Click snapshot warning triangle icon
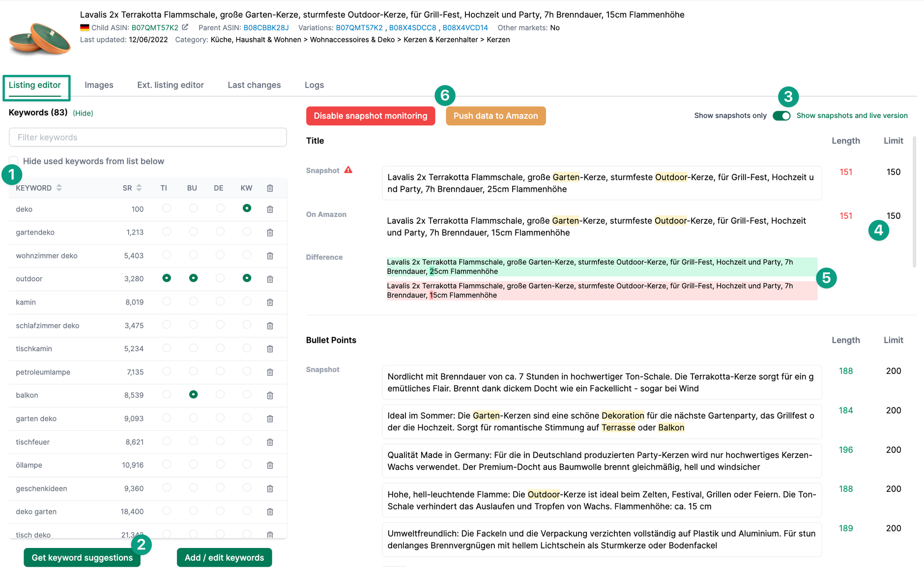Screen dimensions: 924x573 [x=348, y=170]
